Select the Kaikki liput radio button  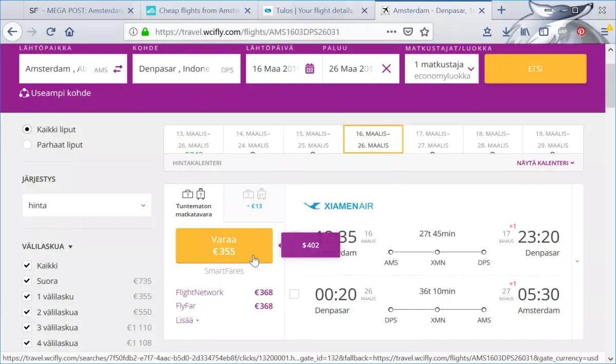28,130
